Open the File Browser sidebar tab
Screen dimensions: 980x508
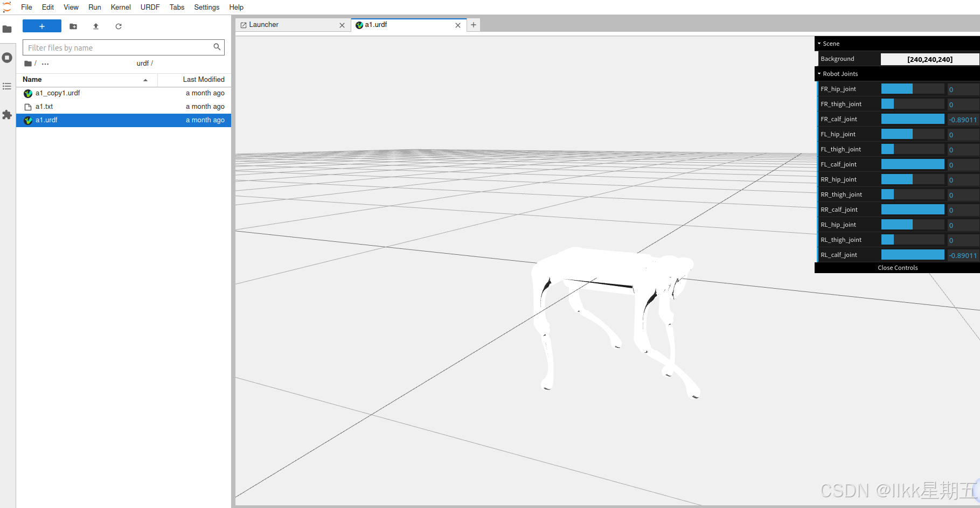[x=7, y=29]
